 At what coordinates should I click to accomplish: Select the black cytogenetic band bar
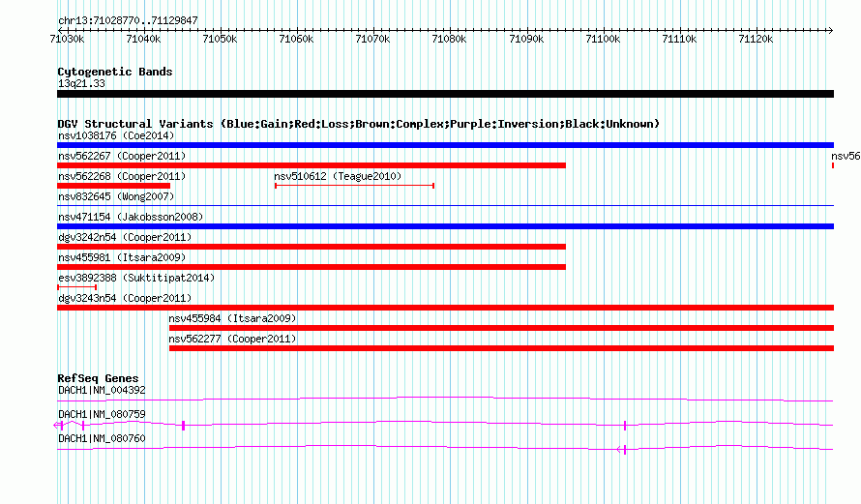(445, 94)
